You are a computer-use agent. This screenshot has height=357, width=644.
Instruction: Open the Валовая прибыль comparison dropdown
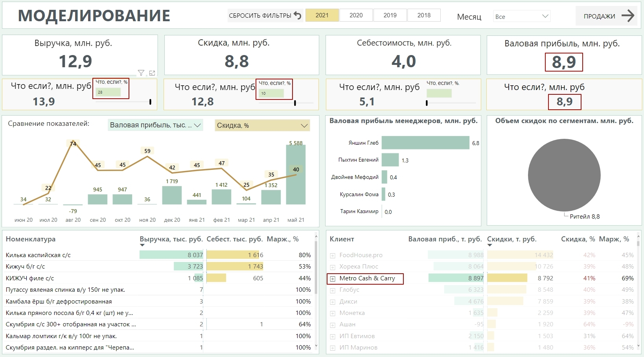(155, 125)
